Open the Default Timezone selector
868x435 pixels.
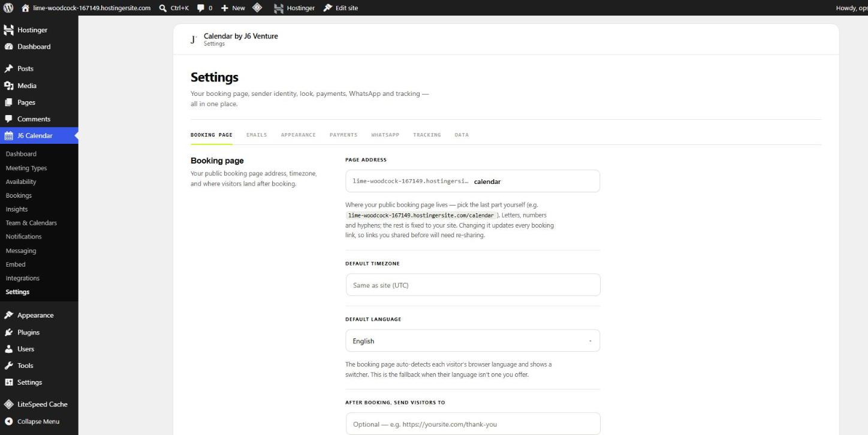[472, 285]
